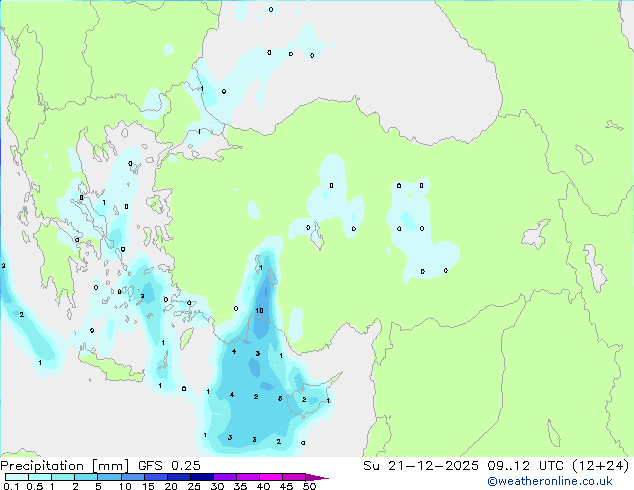Click the 2–5 mm legend swatch

(x=86, y=477)
